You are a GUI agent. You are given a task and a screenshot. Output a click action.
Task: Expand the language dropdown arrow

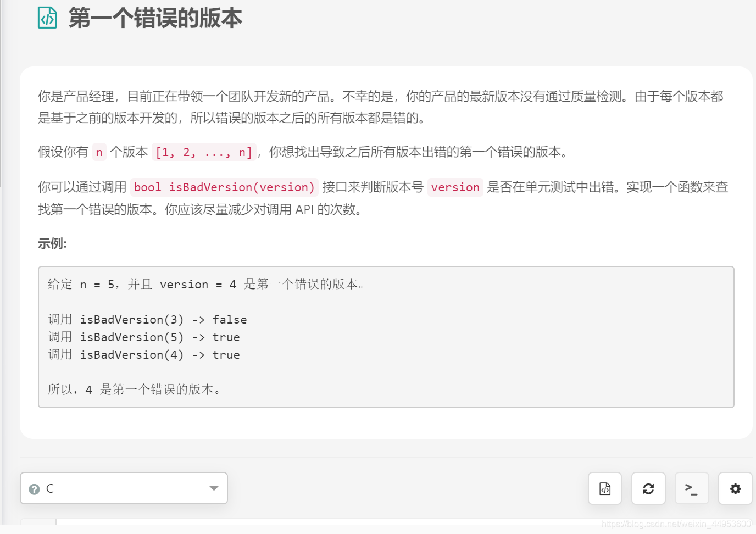214,488
